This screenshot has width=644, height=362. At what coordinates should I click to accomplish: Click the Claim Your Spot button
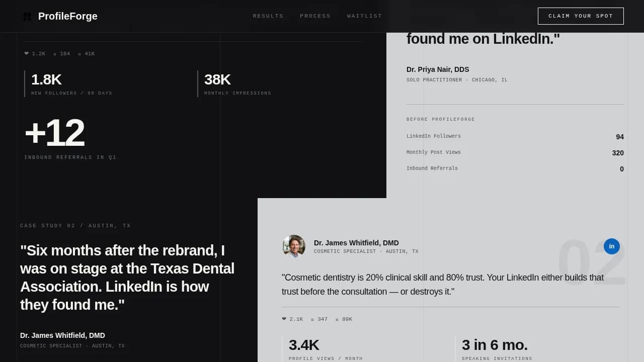[581, 16]
